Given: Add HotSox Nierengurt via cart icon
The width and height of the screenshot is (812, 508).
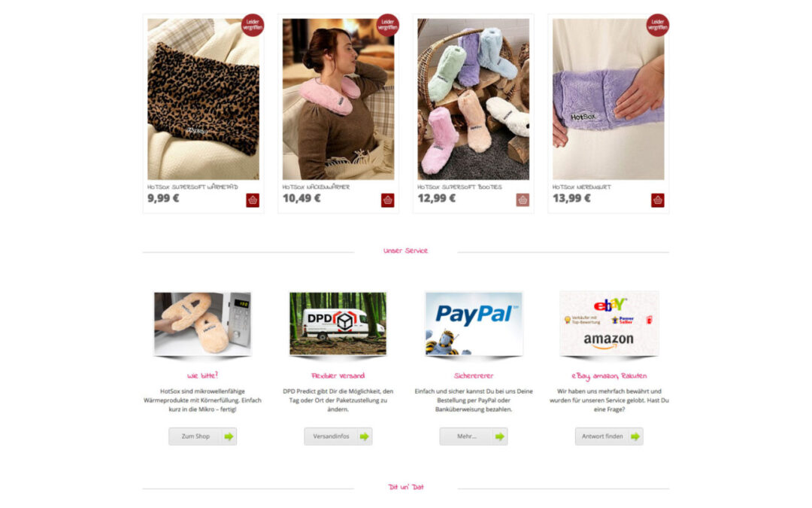Looking at the screenshot, I should point(658,200).
